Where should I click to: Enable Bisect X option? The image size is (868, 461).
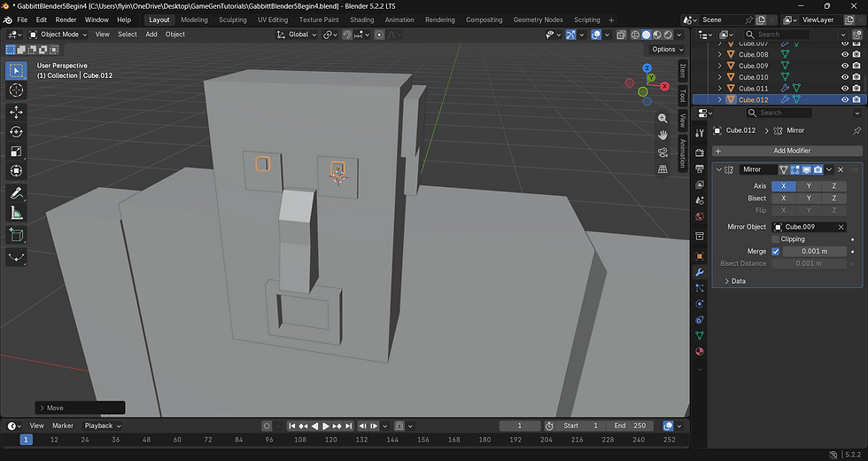(x=783, y=199)
